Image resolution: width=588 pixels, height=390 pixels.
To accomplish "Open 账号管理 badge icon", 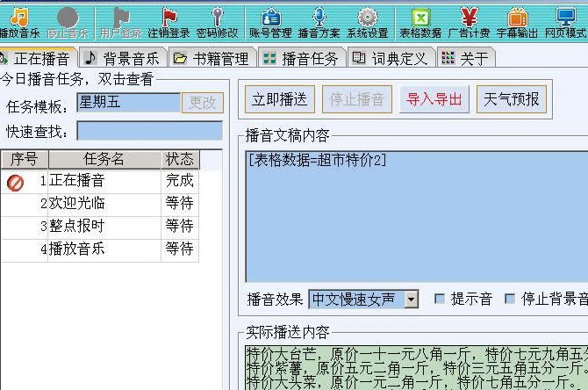I will pyautogui.click(x=271, y=18).
